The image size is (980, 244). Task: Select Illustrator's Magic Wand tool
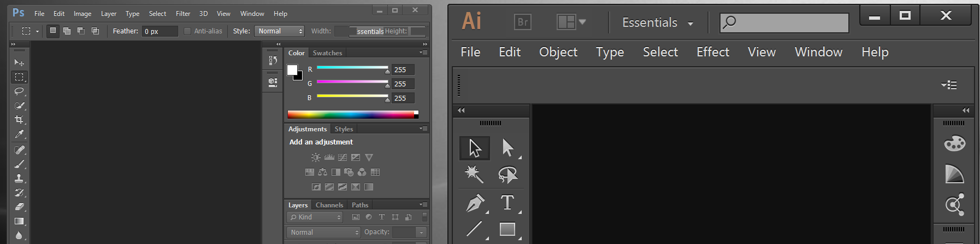pos(474,175)
